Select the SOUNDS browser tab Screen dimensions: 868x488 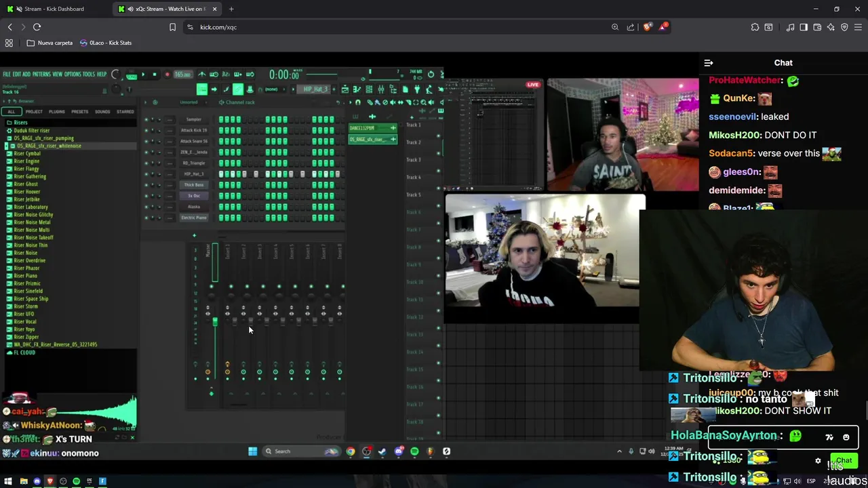(x=102, y=111)
